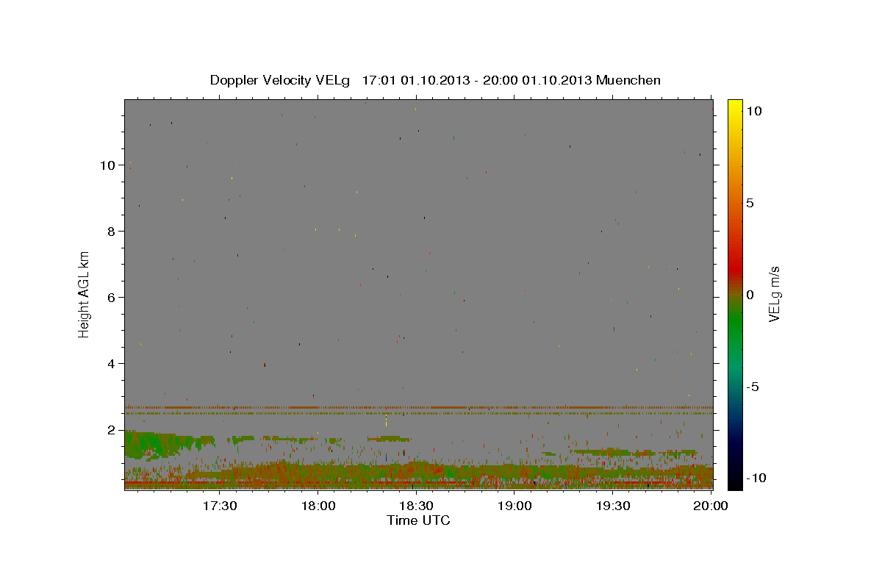The image size is (882, 588).
Task: Click the height axis label 8
Action: 112,232
